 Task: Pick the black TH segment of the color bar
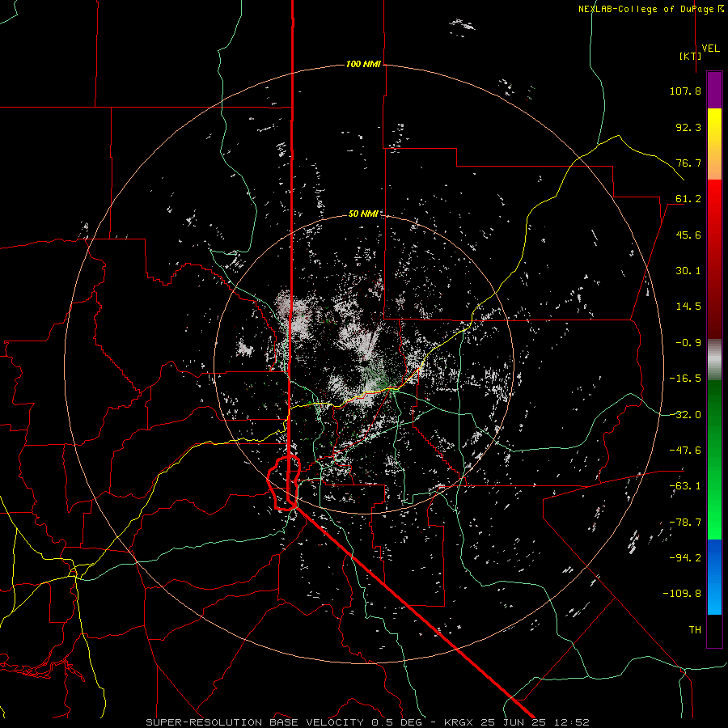click(x=714, y=630)
